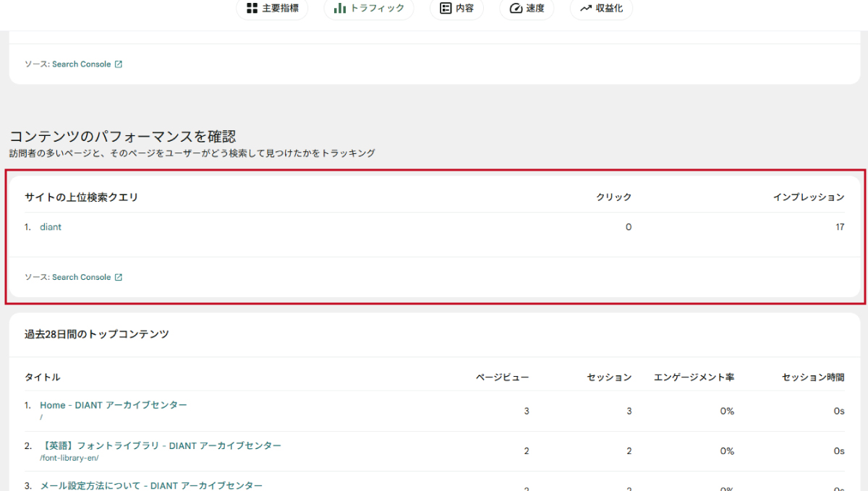The height and width of the screenshot is (491, 868).
Task: Click the エンゲージメント率 column header
Action: click(x=694, y=377)
